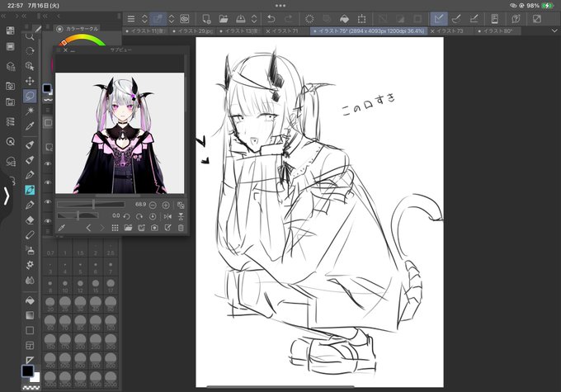Toggle first layer eye visibility icon

click(48, 163)
